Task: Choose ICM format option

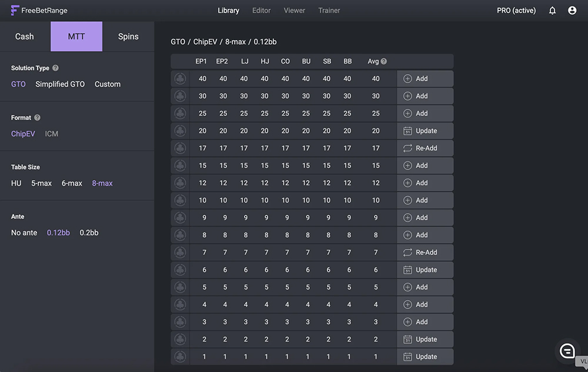Action: point(52,134)
